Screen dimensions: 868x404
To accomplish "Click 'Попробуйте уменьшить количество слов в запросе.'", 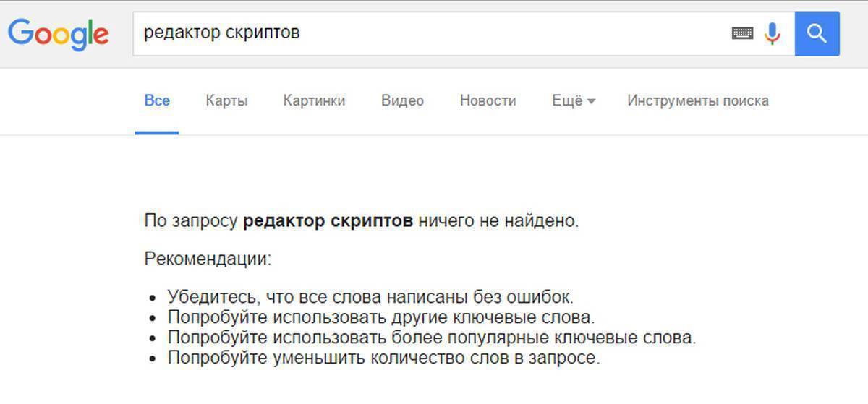I will tap(383, 357).
